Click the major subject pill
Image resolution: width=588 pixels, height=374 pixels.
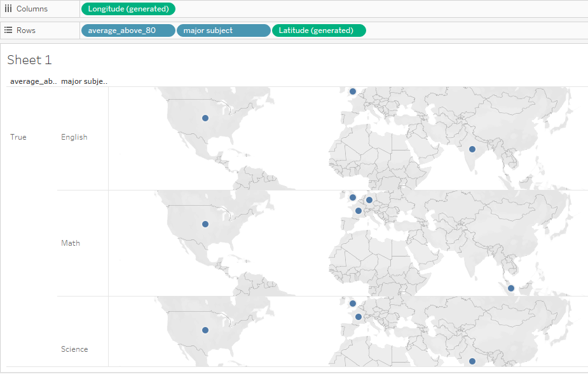coord(223,30)
